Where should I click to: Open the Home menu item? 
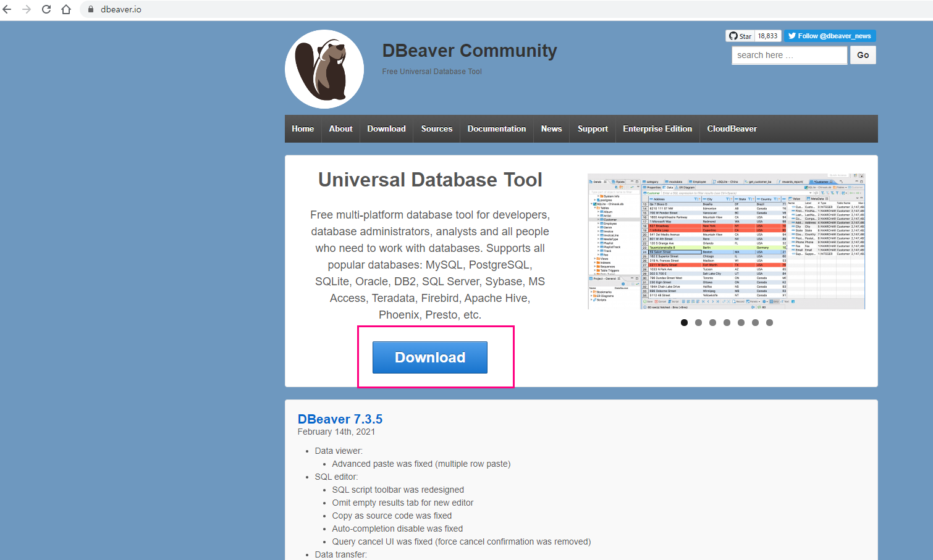(303, 128)
